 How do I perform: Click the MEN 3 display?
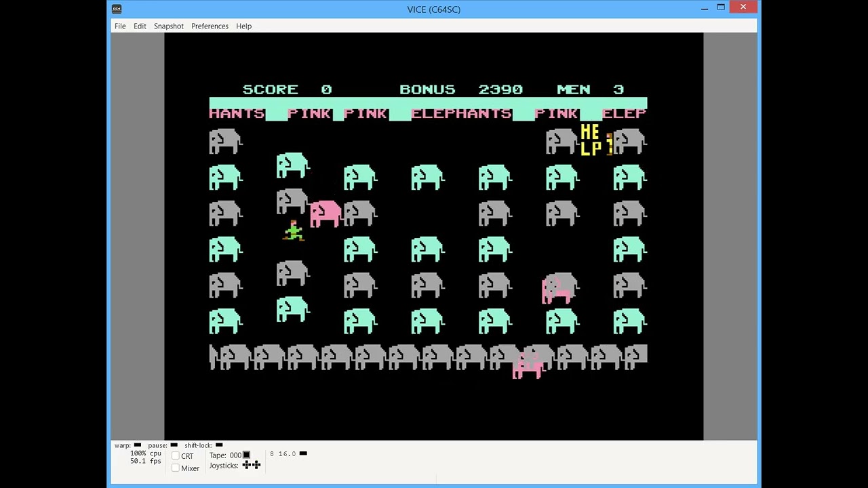click(x=590, y=89)
